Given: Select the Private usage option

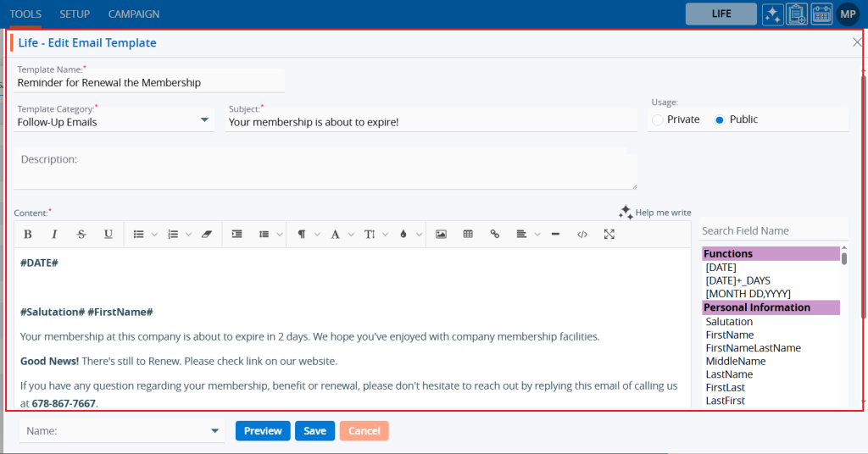Looking at the screenshot, I should [658, 120].
